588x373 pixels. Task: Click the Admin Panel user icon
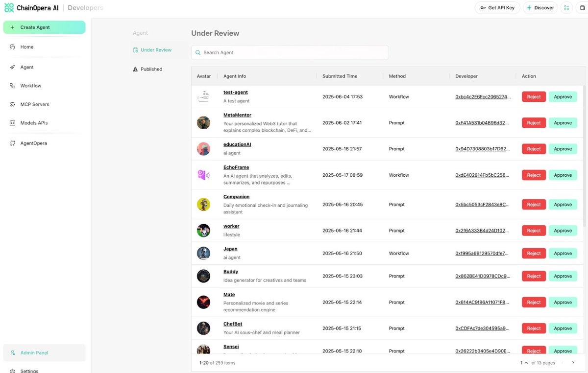12,352
